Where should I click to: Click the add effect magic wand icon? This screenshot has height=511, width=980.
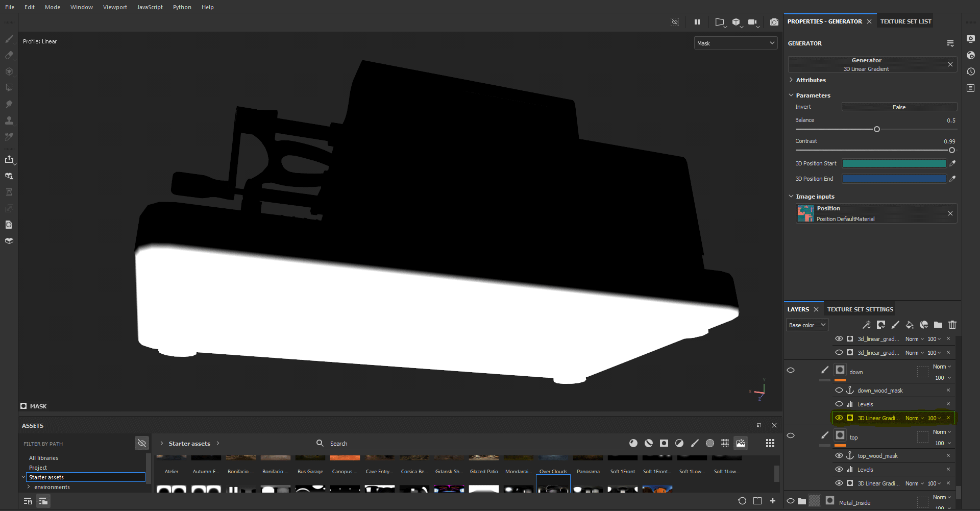point(866,325)
